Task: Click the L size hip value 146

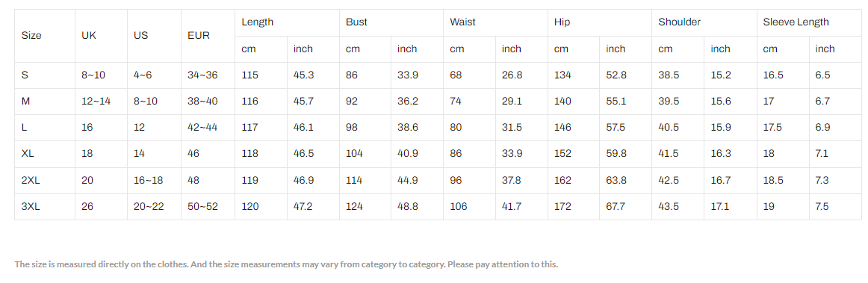Action: pos(562,128)
